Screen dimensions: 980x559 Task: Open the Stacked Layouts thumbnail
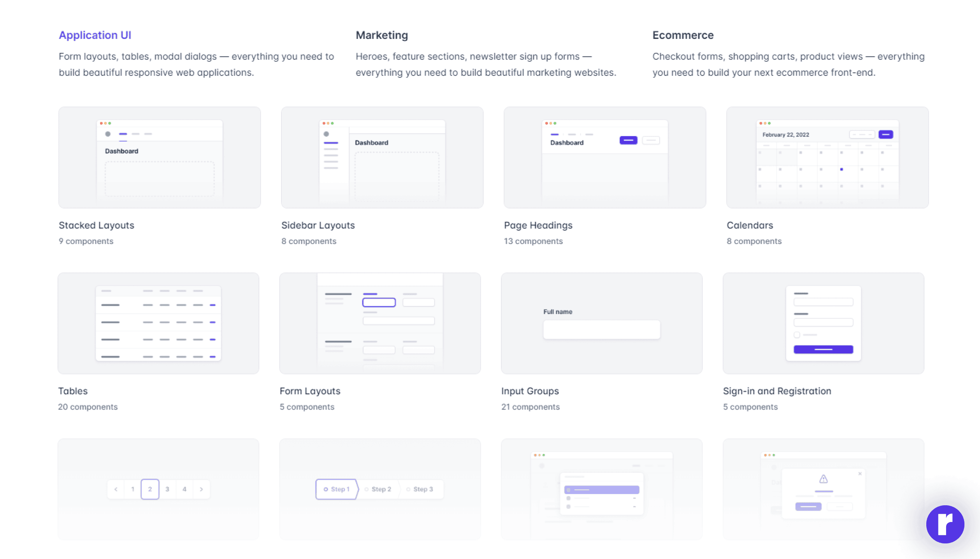pos(160,157)
